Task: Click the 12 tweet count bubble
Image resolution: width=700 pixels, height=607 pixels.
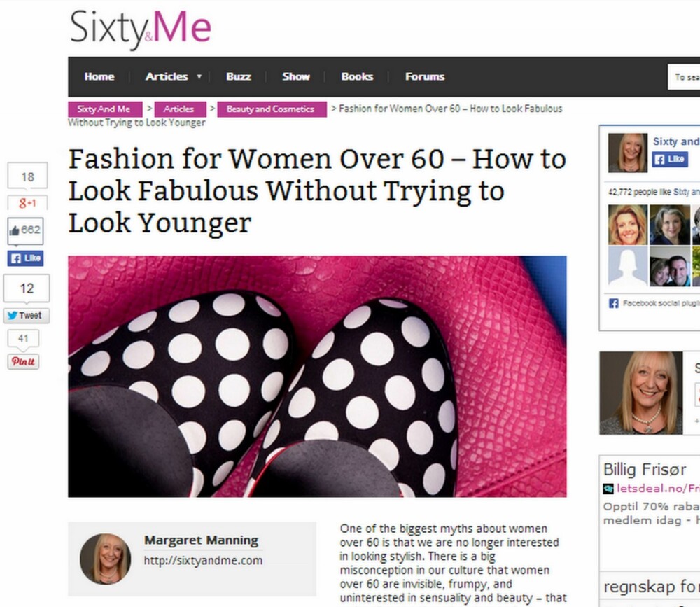Action: pyautogui.click(x=27, y=288)
